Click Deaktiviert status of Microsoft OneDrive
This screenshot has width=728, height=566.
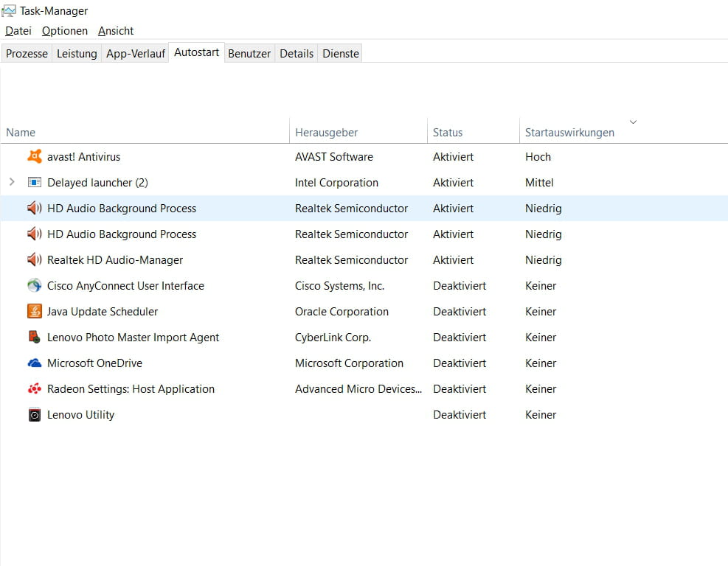click(460, 363)
